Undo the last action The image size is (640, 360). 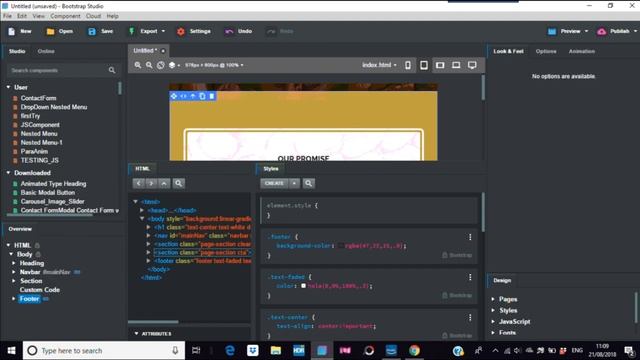(x=238, y=31)
